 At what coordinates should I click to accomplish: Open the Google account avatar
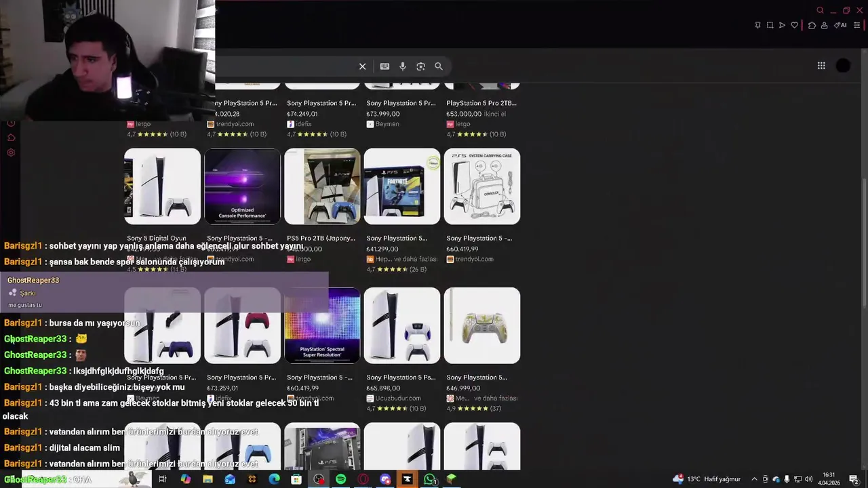pyautogui.click(x=843, y=66)
